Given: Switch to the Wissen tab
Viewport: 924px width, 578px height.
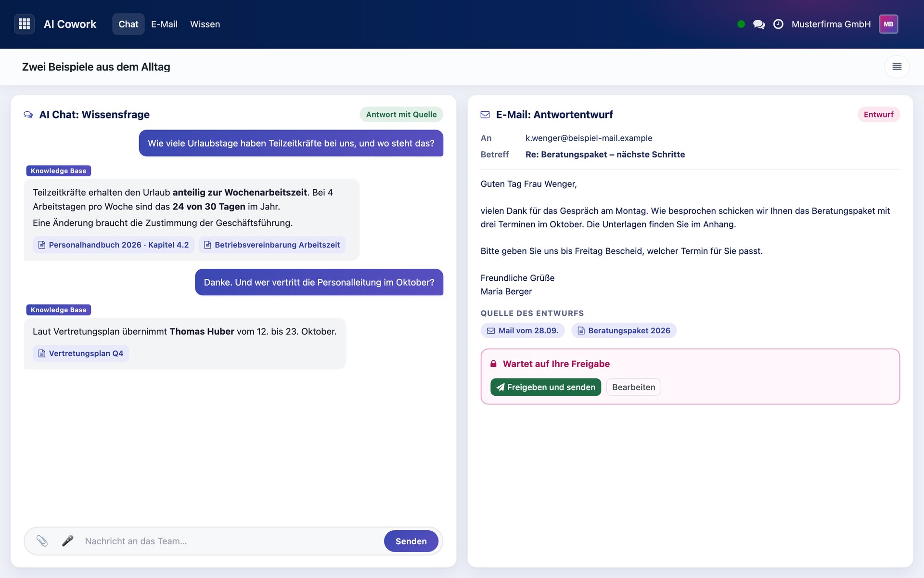Looking at the screenshot, I should [205, 24].
